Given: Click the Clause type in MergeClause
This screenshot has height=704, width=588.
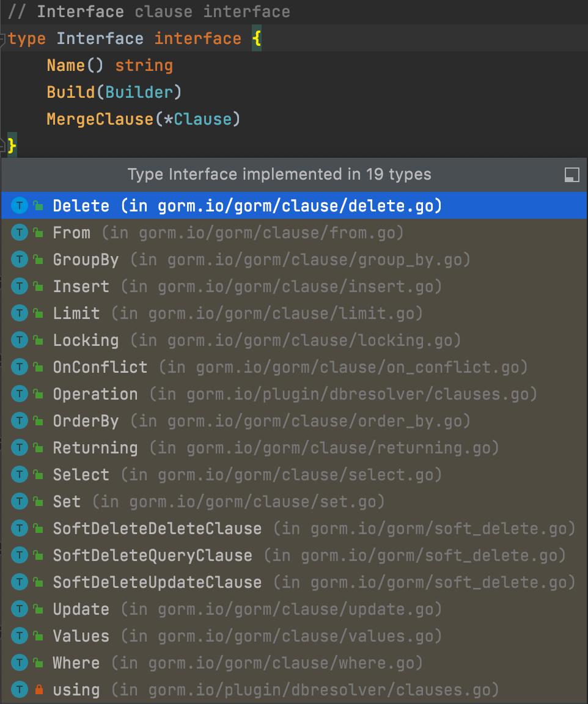Looking at the screenshot, I should point(203,119).
